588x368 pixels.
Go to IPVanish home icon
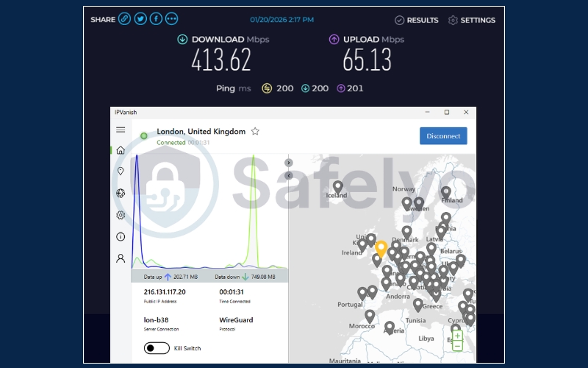121,151
